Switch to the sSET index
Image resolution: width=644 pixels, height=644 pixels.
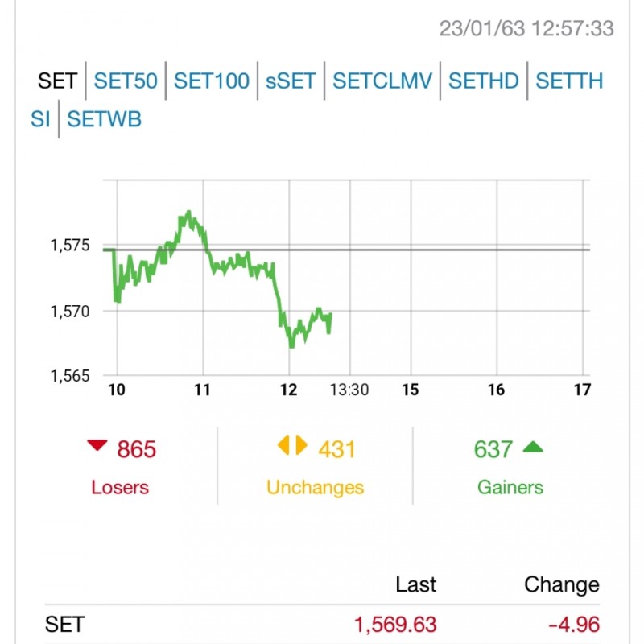(x=291, y=81)
